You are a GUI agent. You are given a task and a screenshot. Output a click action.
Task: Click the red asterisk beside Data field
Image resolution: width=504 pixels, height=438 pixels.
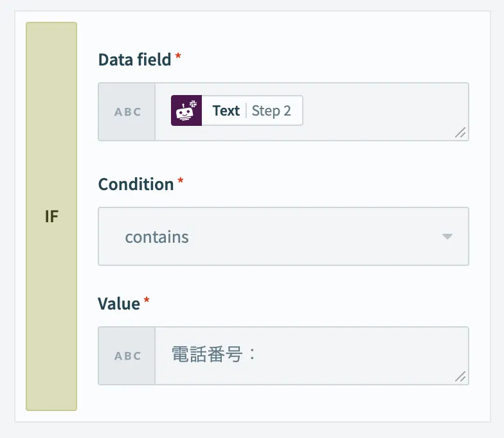[x=178, y=57]
